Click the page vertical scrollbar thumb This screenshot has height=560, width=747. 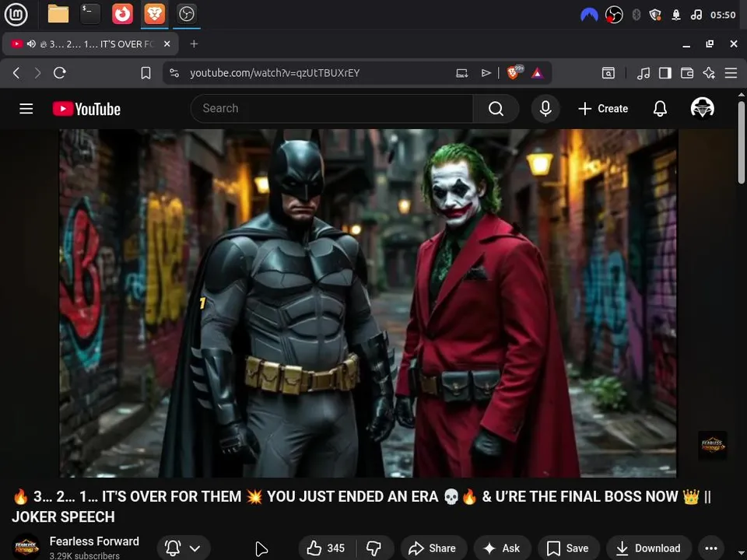tap(742, 142)
